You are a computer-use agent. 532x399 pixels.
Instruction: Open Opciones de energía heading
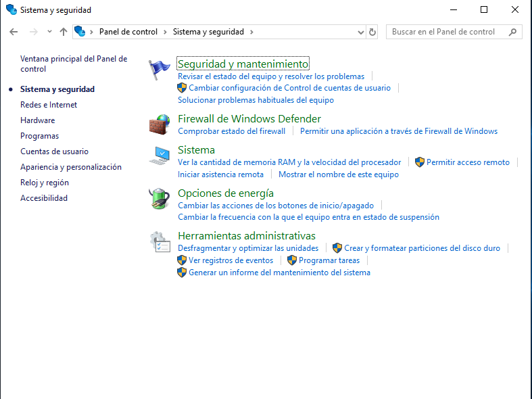tap(226, 193)
